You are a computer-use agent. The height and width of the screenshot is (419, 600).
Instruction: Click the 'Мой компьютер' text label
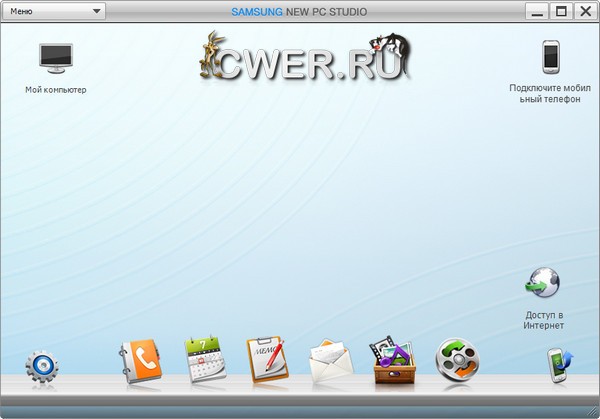tap(56, 90)
